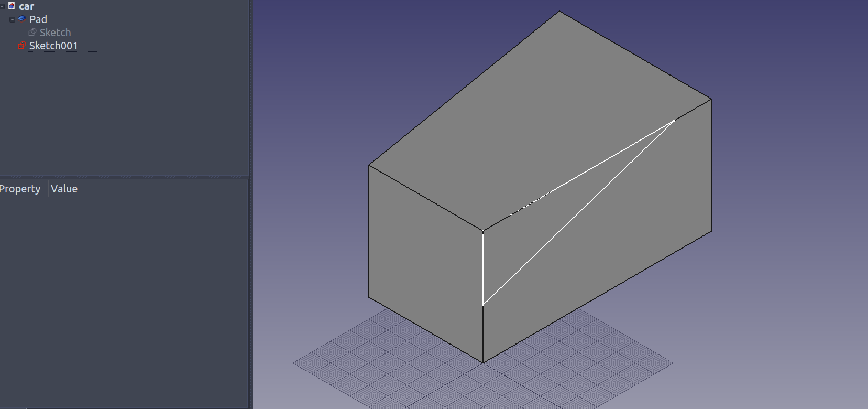The height and width of the screenshot is (409, 868).
Task: Select the hidden Sketch item
Action: click(x=55, y=33)
